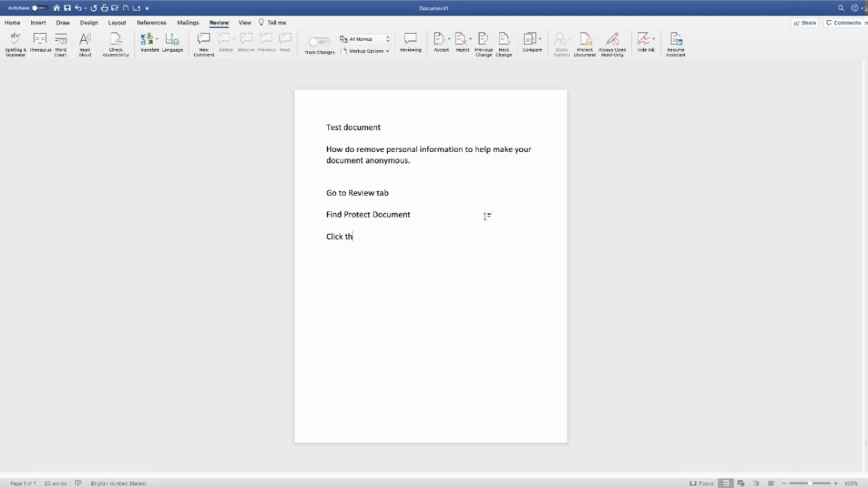Enable Focus mode
Screen dimensions: 868x488
pyautogui.click(x=701, y=483)
